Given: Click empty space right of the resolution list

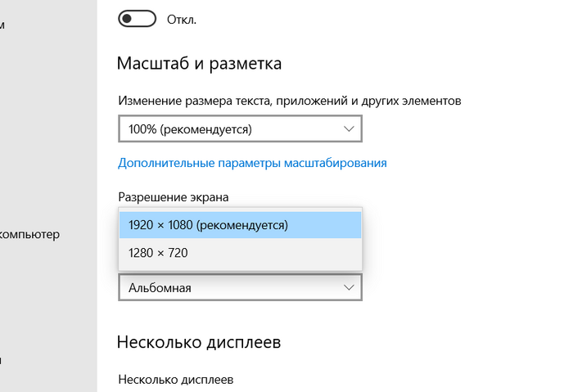Looking at the screenshot, I should point(458,237).
